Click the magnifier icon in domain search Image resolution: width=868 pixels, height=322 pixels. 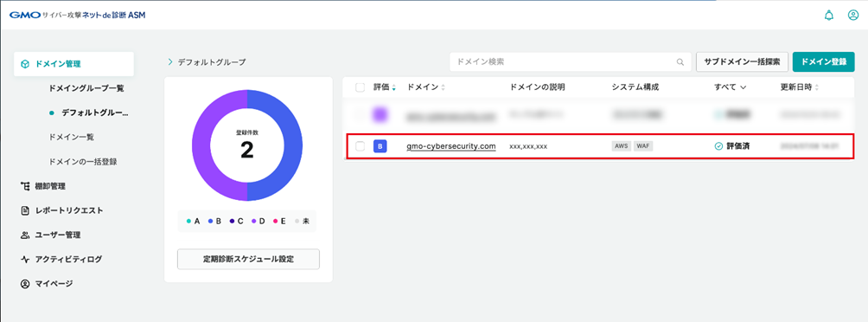680,62
